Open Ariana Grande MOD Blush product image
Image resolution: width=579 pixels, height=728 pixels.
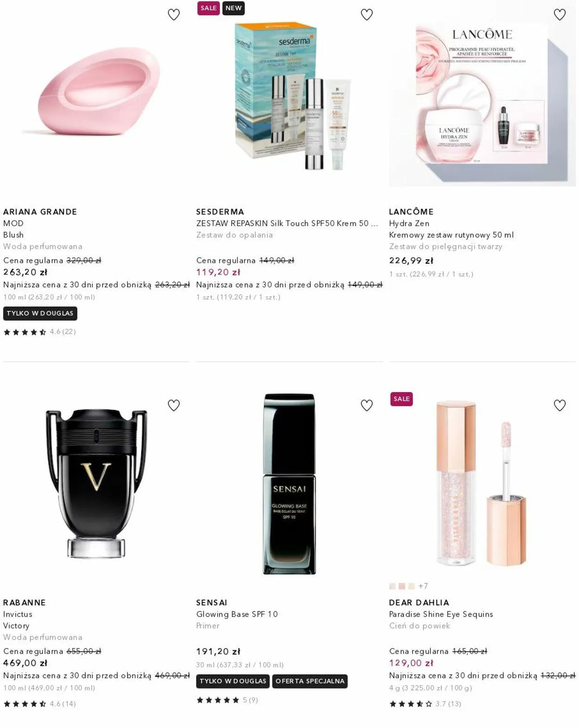point(96,93)
